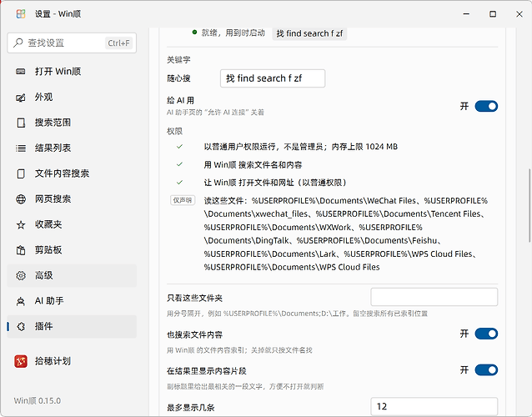Click hint 副标题里给出最相关的一段文字
532x417 pixels.
pyautogui.click(x=245, y=386)
